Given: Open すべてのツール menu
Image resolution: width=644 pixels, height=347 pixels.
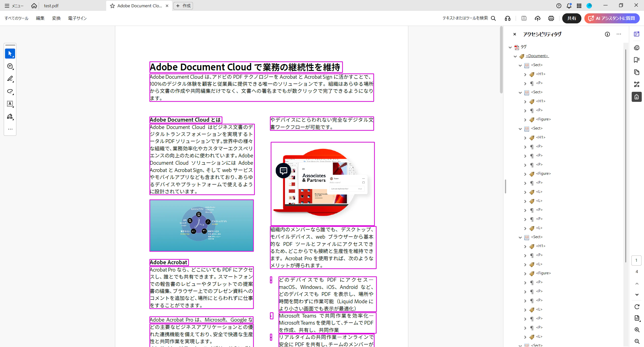Looking at the screenshot, I should click(17, 18).
